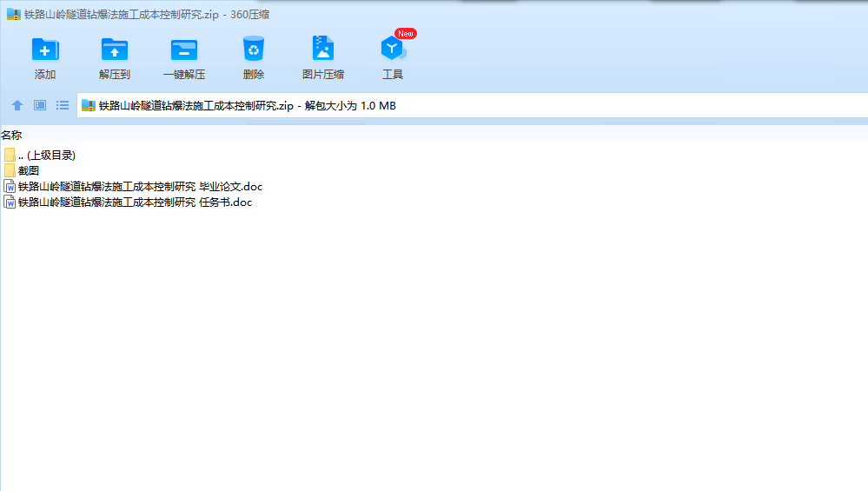This screenshot has height=491, width=868.
Task: Click the parent directory folder icon
Action: [10, 155]
